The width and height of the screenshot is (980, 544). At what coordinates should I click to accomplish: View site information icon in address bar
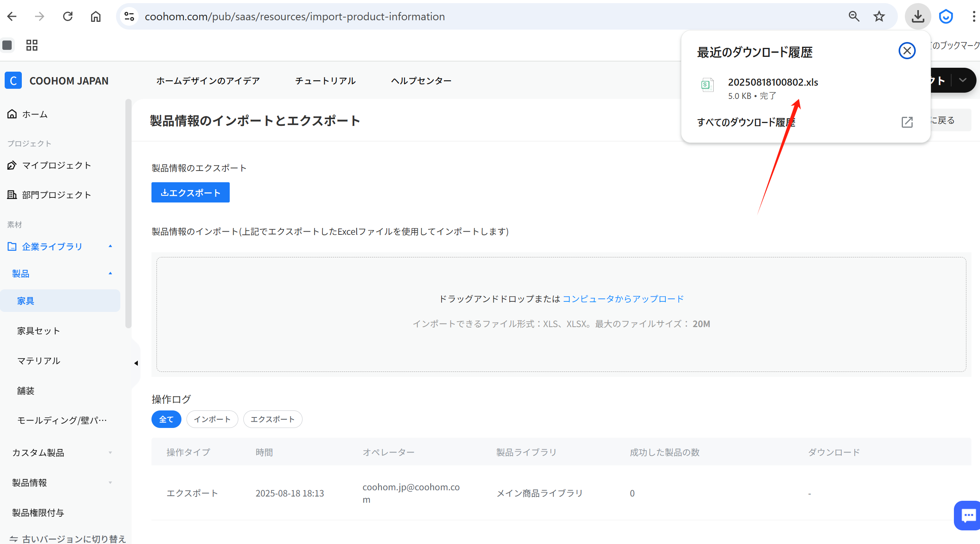pos(129,16)
